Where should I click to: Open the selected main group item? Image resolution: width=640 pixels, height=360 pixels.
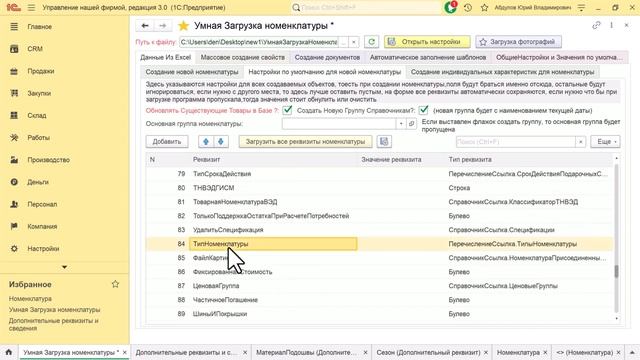tap(411, 124)
